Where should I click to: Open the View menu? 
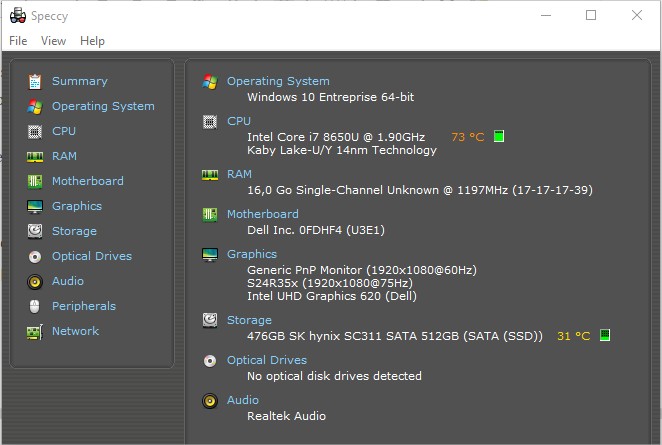pyautogui.click(x=53, y=41)
